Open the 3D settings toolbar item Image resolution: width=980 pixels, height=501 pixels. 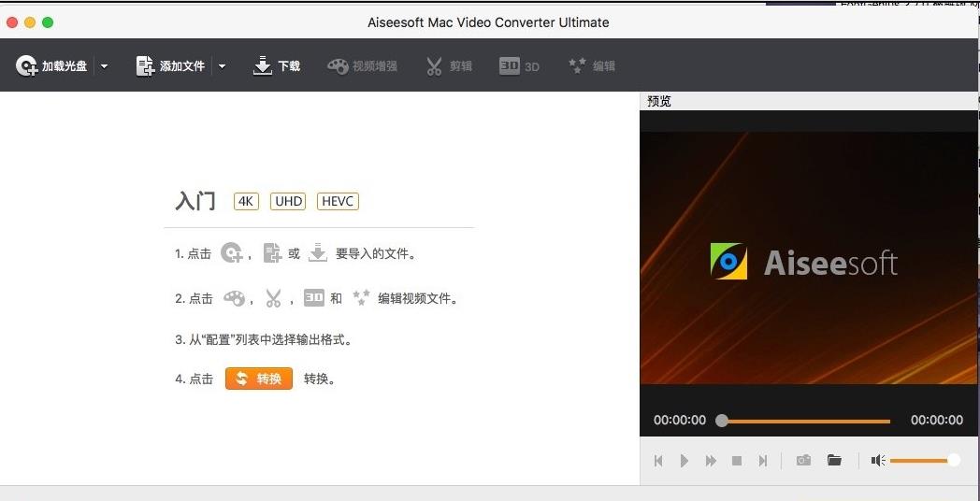click(x=519, y=66)
